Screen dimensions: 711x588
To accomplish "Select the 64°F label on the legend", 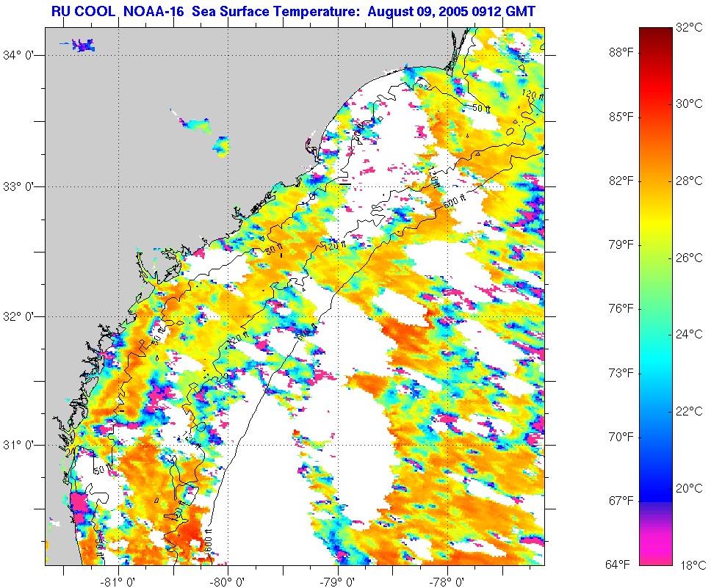I will pyautogui.click(x=621, y=565).
